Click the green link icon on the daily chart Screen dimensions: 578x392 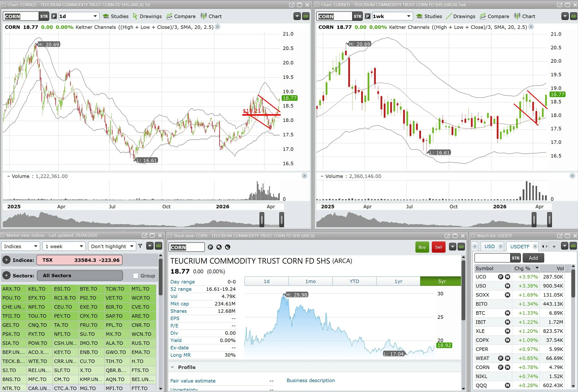[306, 16]
